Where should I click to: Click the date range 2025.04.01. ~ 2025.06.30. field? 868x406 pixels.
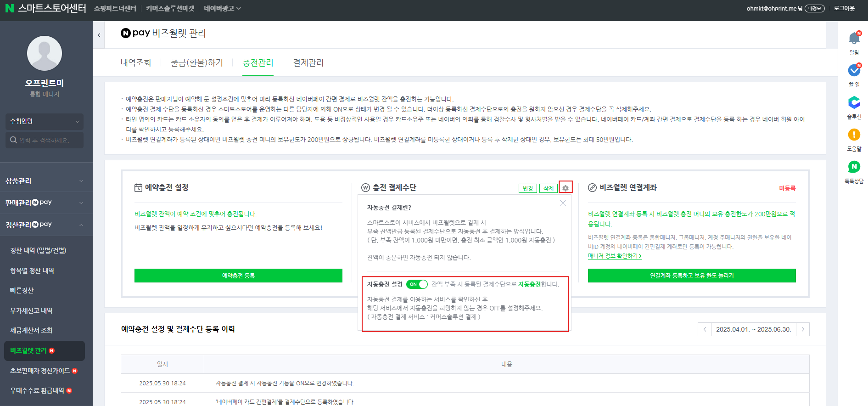tap(754, 329)
